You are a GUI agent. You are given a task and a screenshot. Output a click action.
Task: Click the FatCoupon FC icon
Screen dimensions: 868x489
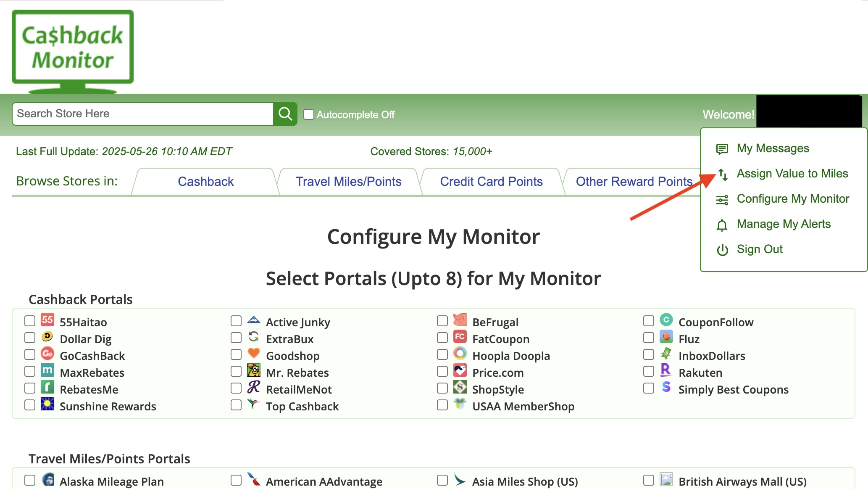pyautogui.click(x=460, y=337)
